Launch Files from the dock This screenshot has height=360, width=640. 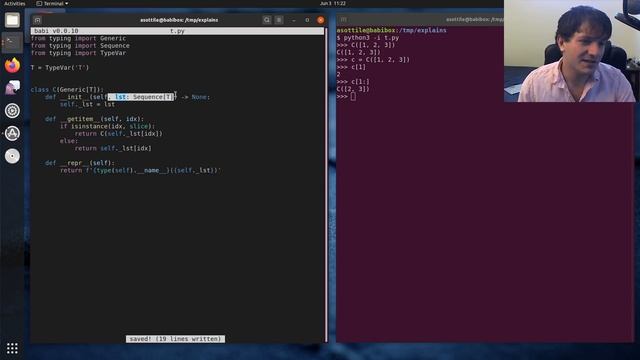click(12, 20)
